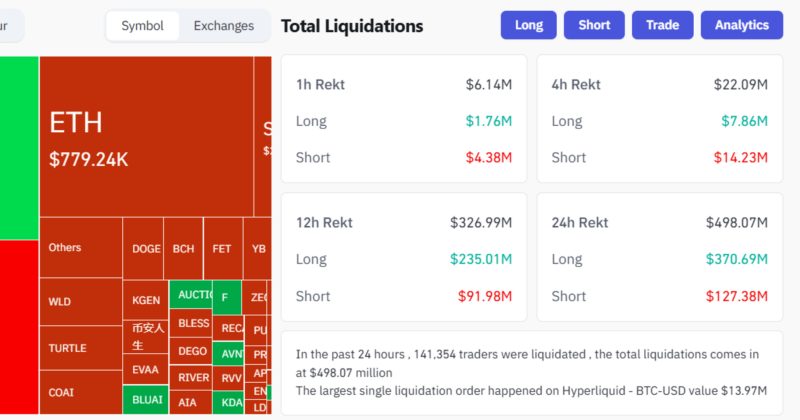Screen dimensions: 800x420
Task: Click the green BLUAI tile
Action: point(145,399)
